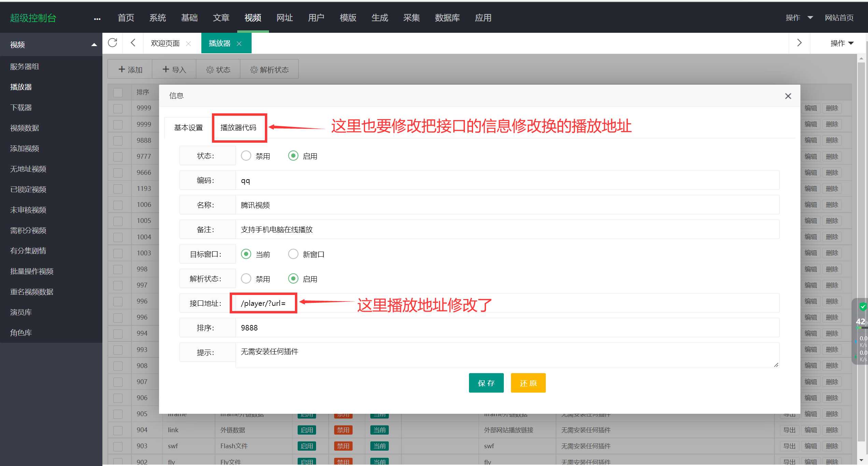Check the row with 排序 904

118,430
